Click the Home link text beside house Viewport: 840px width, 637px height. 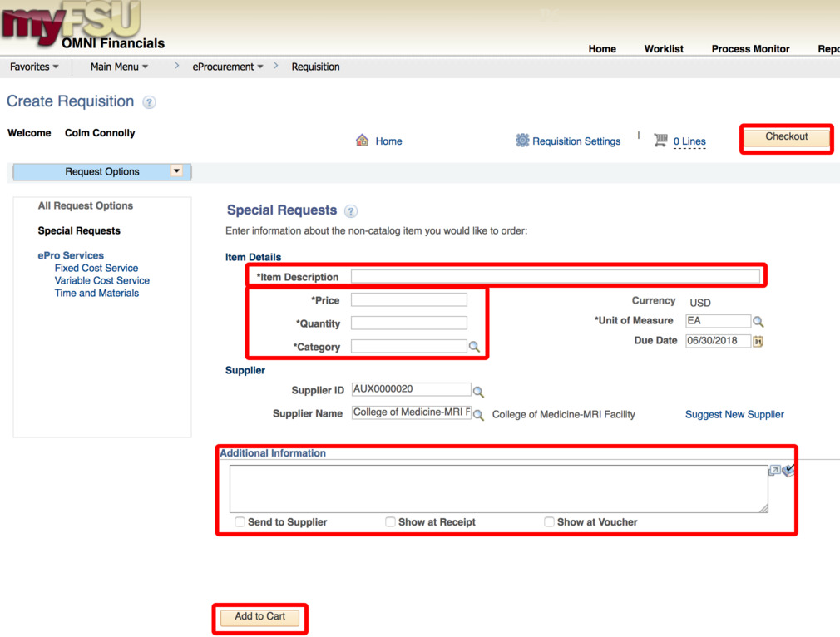[x=388, y=141]
